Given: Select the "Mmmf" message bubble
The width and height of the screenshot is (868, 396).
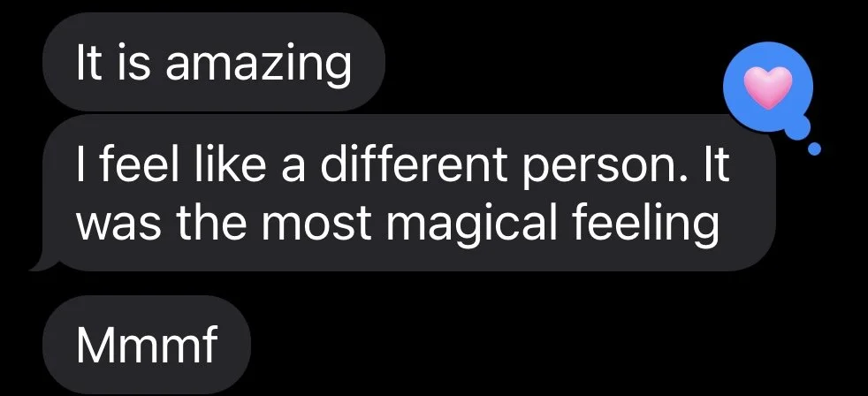Looking at the screenshot, I should pos(146,345).
